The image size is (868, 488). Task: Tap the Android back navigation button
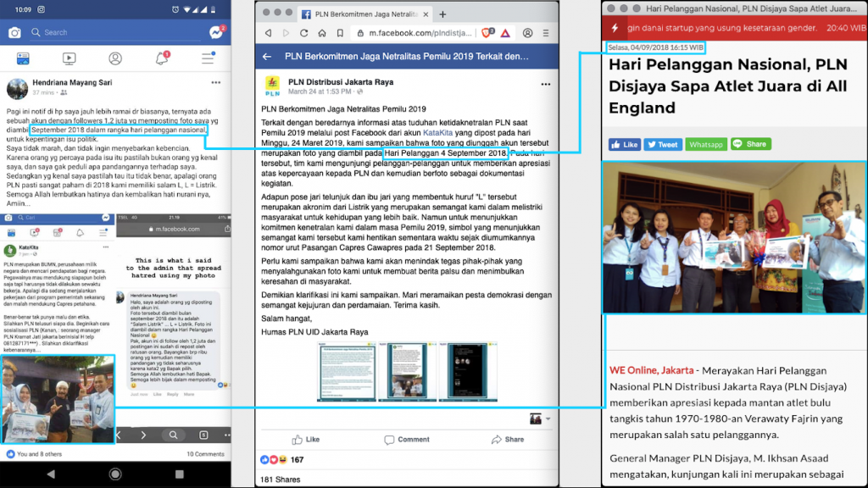coord(51,474)
